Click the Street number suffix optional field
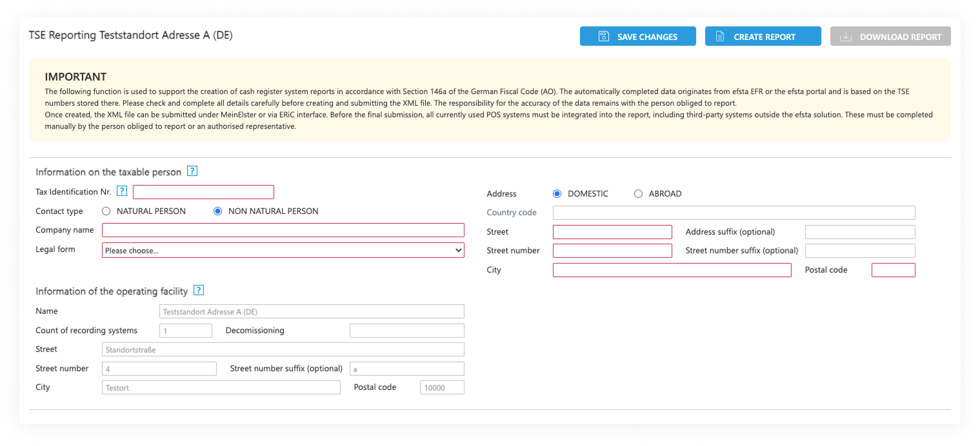 860,250
